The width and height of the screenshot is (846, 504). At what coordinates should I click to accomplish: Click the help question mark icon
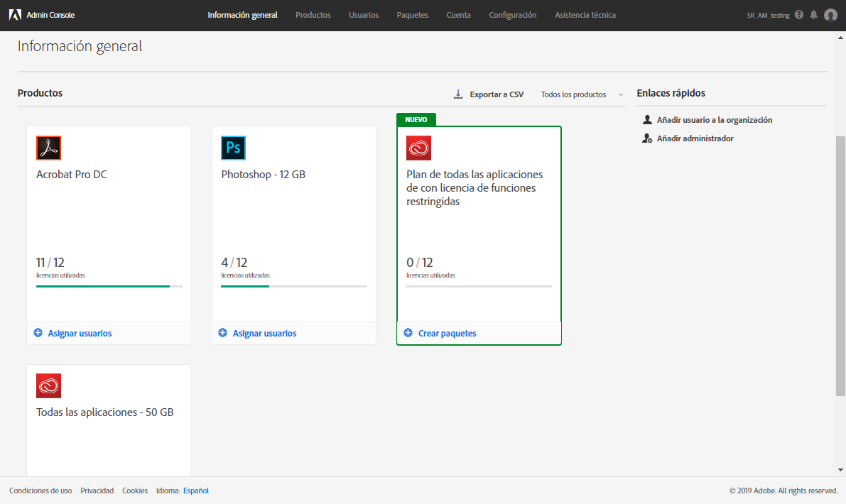click(x=799, y=14)
